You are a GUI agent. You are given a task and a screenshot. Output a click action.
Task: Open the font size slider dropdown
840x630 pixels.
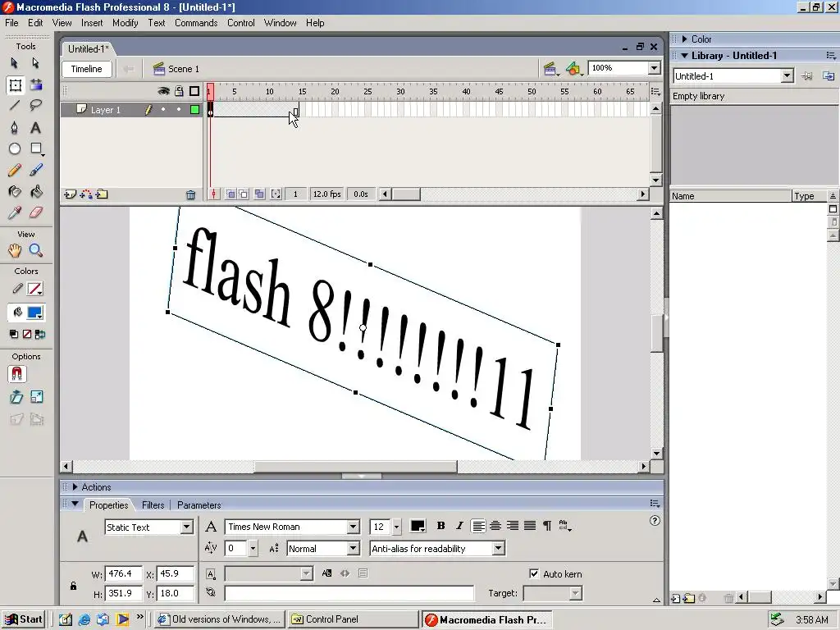[396, 527]
